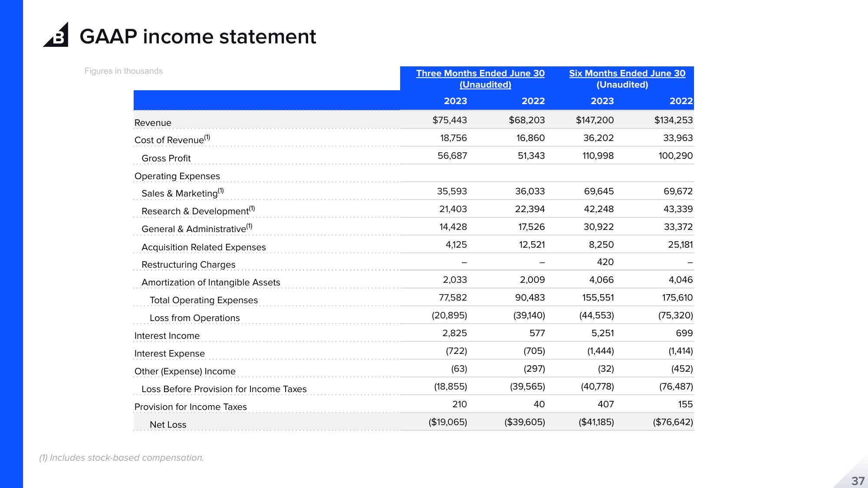868x488 pixels.
Task: Click acquisition expenses value 25,181
Action: coord(681,245)
